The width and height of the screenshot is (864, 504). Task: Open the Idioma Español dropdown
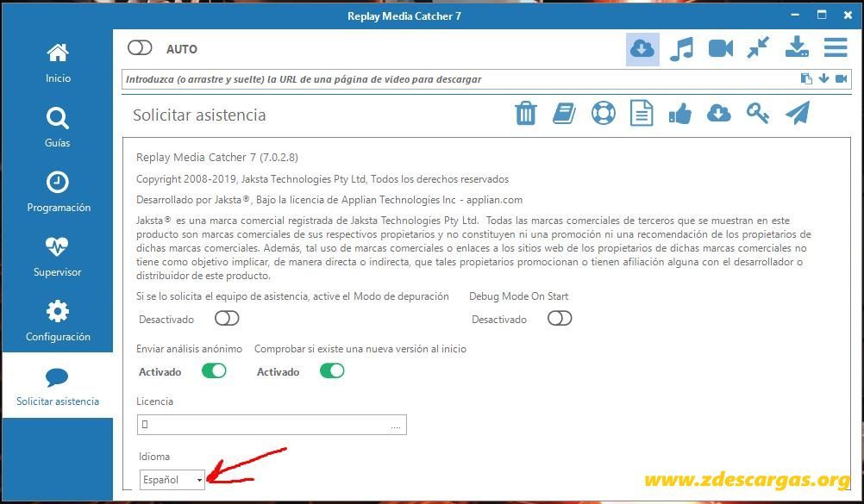(172, 480)
